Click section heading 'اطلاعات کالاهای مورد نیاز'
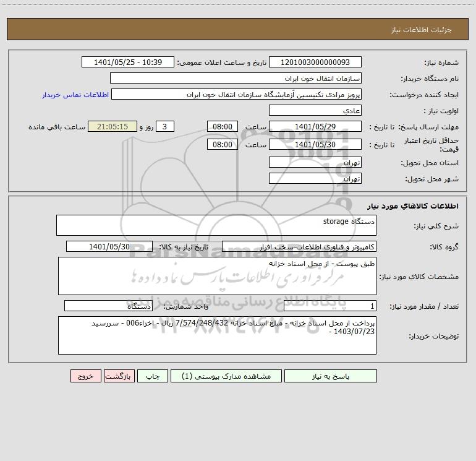The height and width of the screenshot is (461, 476). point(413,206)
